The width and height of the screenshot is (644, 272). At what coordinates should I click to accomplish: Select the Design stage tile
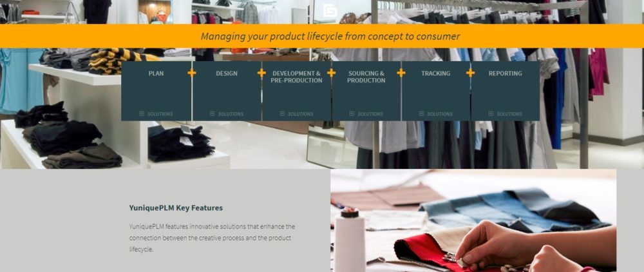227,91
